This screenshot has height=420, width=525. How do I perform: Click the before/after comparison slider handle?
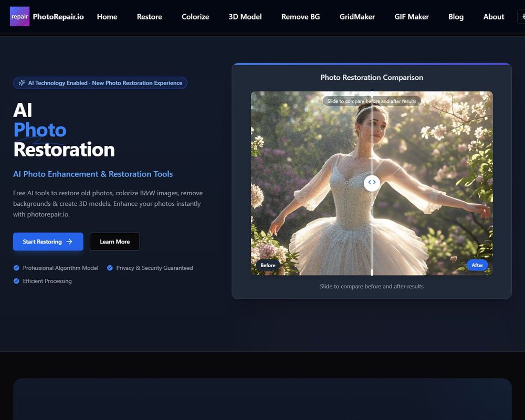point(372,183)
